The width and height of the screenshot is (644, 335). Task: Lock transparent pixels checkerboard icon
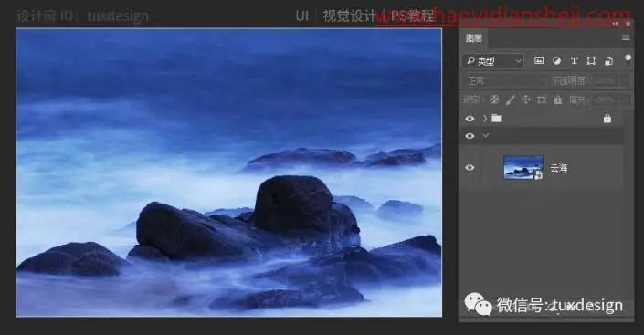pos(494,99)
